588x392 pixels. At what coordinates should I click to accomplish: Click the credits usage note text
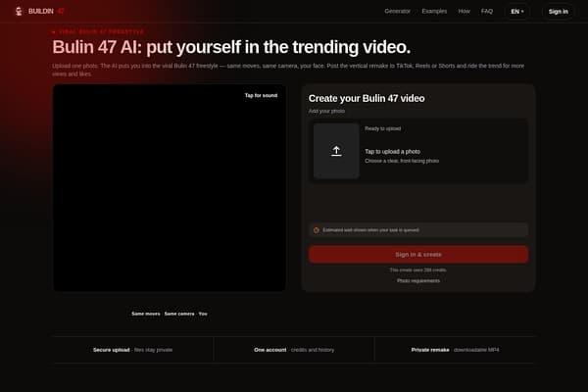[418, 270]
